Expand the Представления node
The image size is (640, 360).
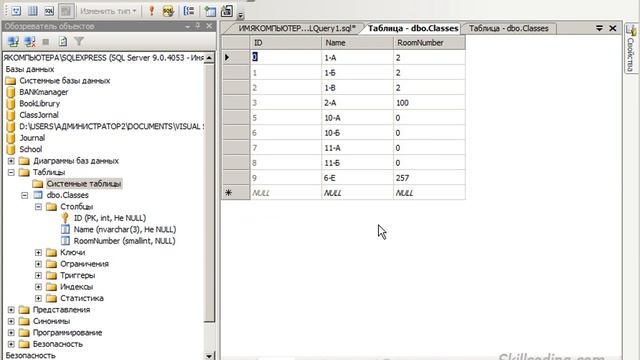point(11,309)
